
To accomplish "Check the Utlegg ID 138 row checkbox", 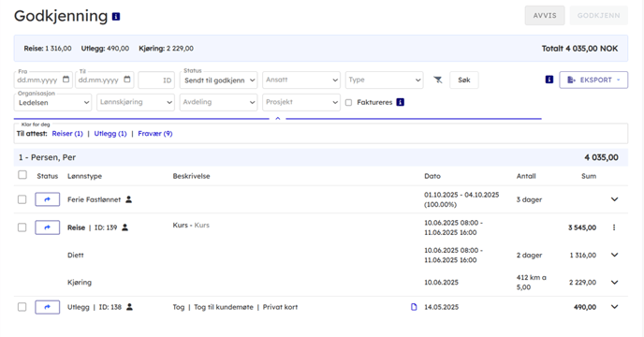I will point(22,307).
